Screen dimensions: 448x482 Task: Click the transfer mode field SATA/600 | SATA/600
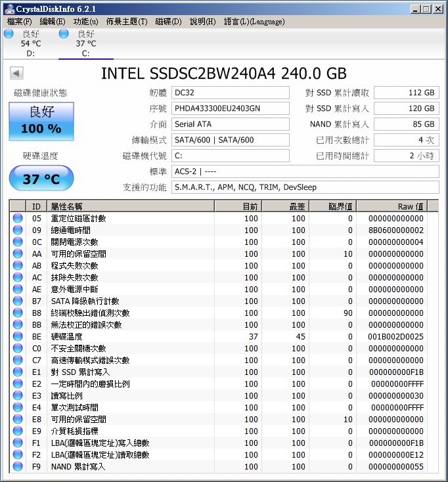(231, 140)
